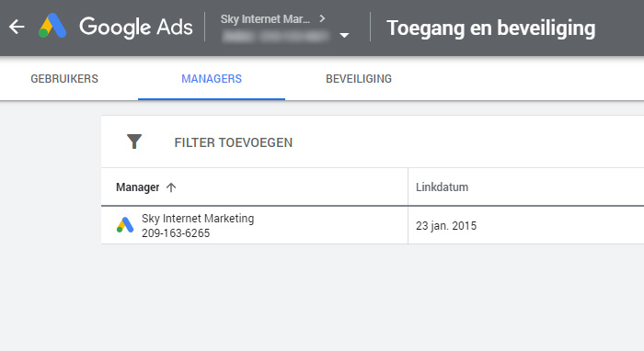Click Filter Toevoegen to add a filter
The image size is (644, 351).
tap(234, 142)
